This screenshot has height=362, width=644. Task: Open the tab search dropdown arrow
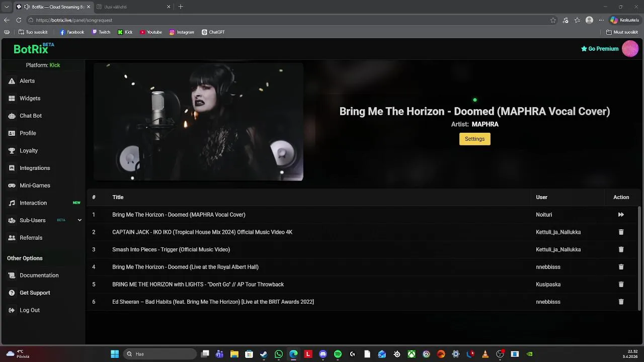pos(6,7)
